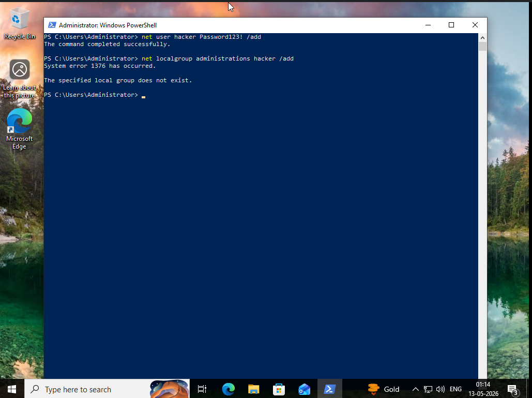Click the last empty PS prompt line
Image resolution: width=532 pixels, height=398 pixels.
[x=95, y=95]
